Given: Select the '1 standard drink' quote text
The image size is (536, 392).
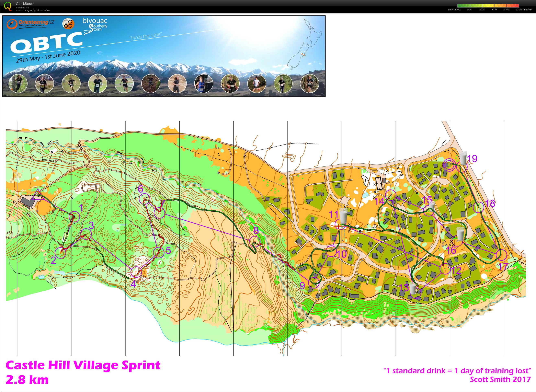Looking at the screenshot, I should [457, 371].
